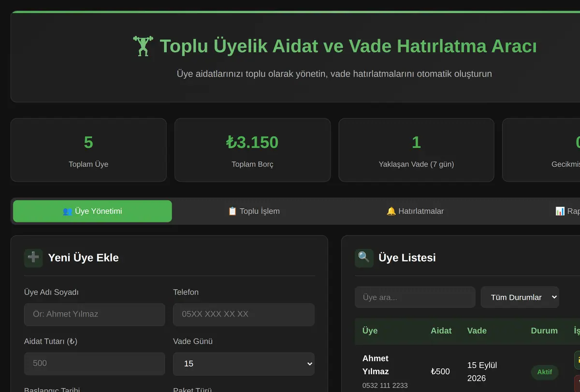Open the Hatırlatmalar tab
Image resolution: width=580 pixels, height=392 pixels.
pos(415,211)
